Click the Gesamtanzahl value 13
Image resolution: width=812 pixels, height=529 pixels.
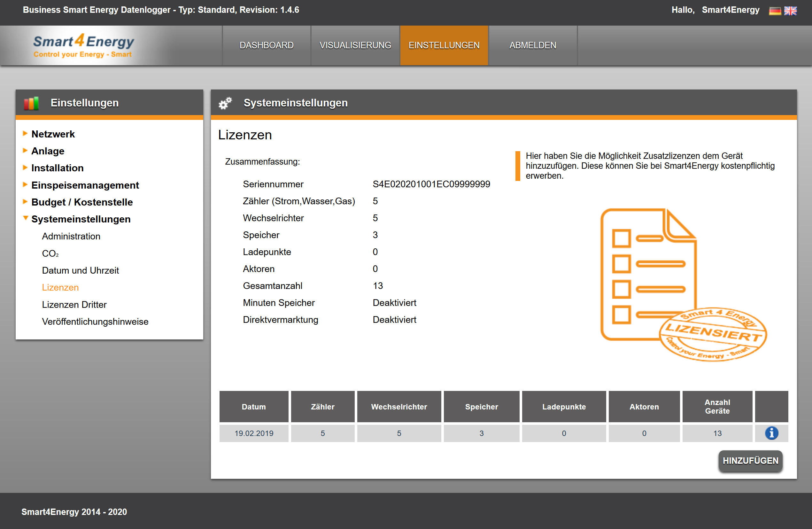point(378,286)
